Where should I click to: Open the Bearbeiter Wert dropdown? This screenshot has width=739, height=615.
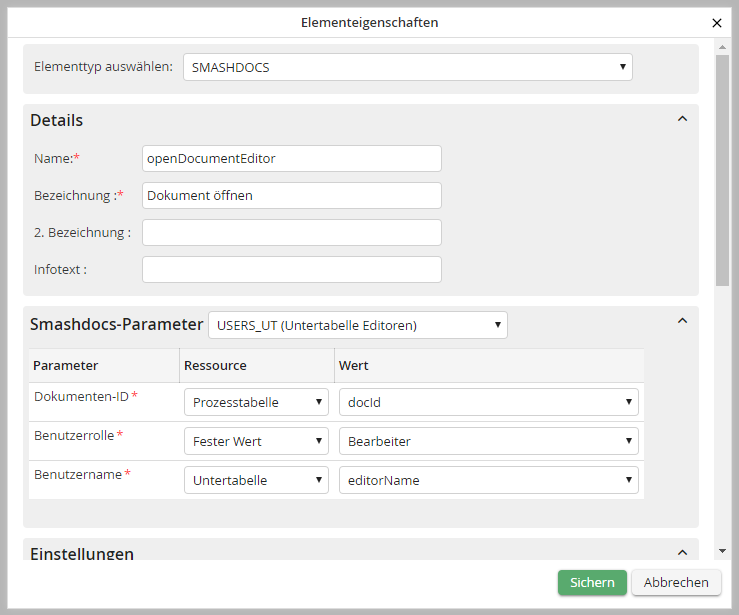point(488,441)
